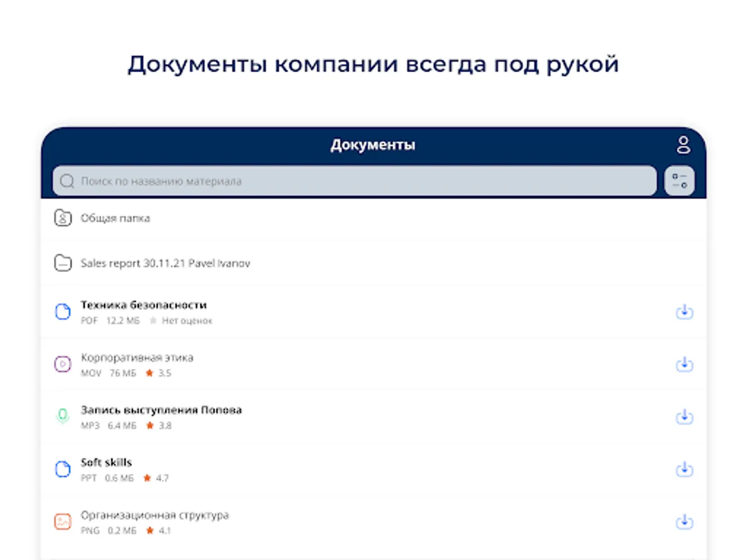This screenshot has width=747, height=560.
Task: Open the filter settings button
Action: pos(679,181)
